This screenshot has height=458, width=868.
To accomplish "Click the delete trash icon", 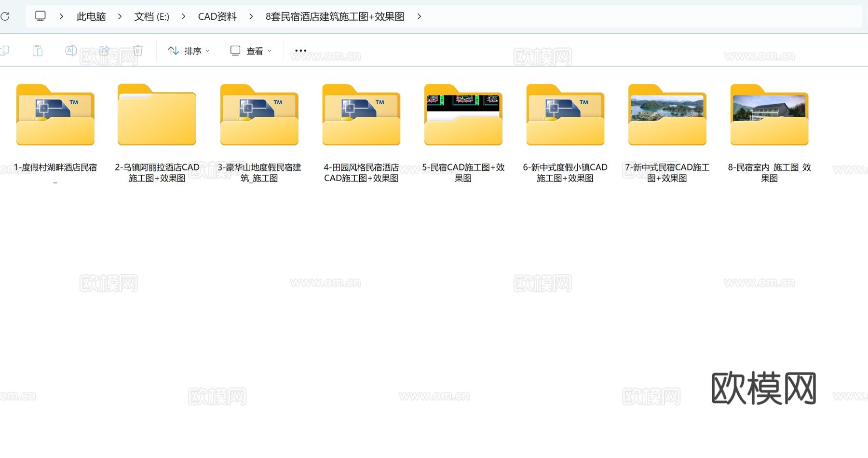I will tap(138, 50).
